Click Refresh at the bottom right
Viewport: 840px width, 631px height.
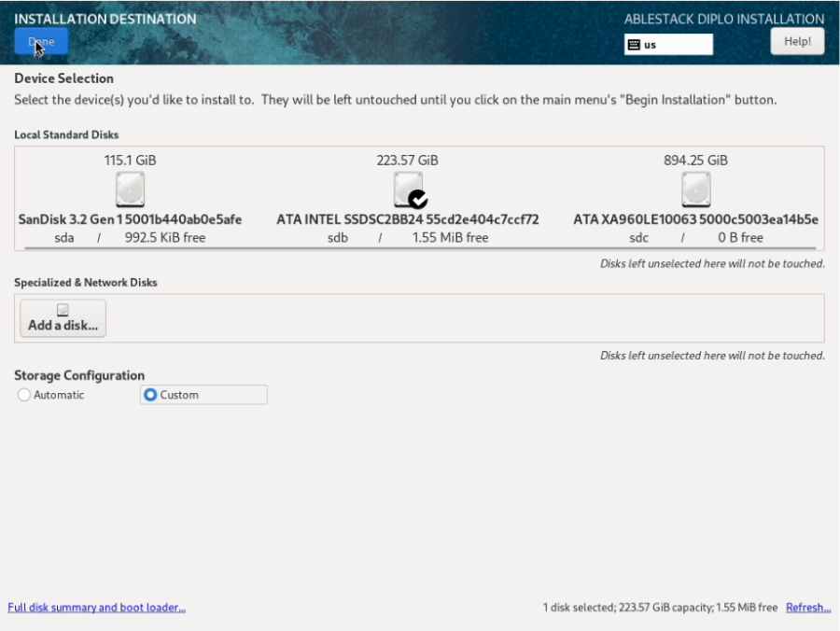(806, 607)
